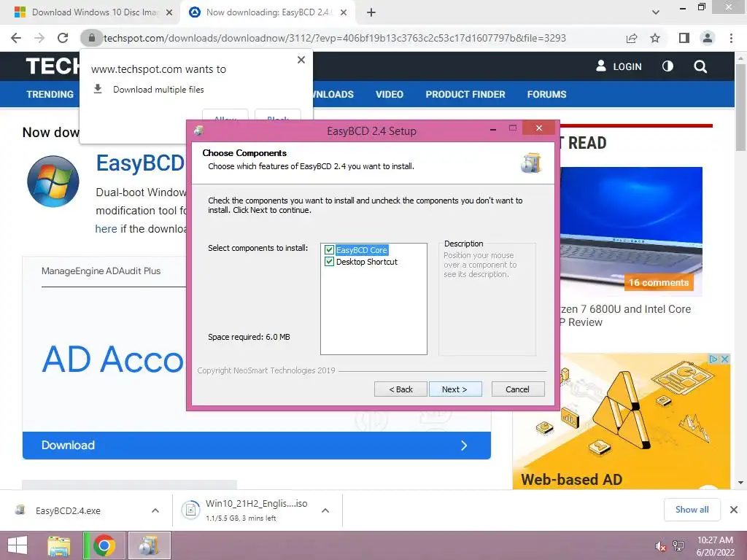Expand EasyBCD2.4.exe download options
The width and height of the screenshot is (747, 560).
155,510
